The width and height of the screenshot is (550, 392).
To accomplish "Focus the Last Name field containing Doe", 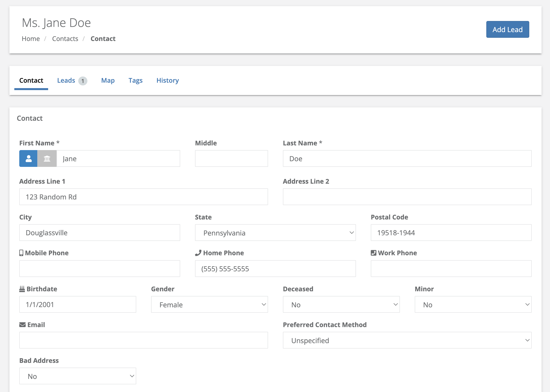I will tap(407, 158).
